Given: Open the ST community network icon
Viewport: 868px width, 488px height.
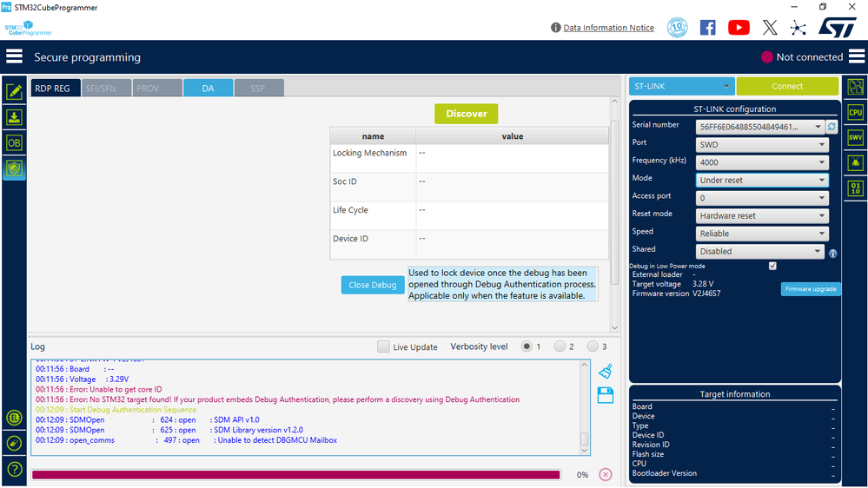Looking at the screenshot, I should click(x=798, y=27).
